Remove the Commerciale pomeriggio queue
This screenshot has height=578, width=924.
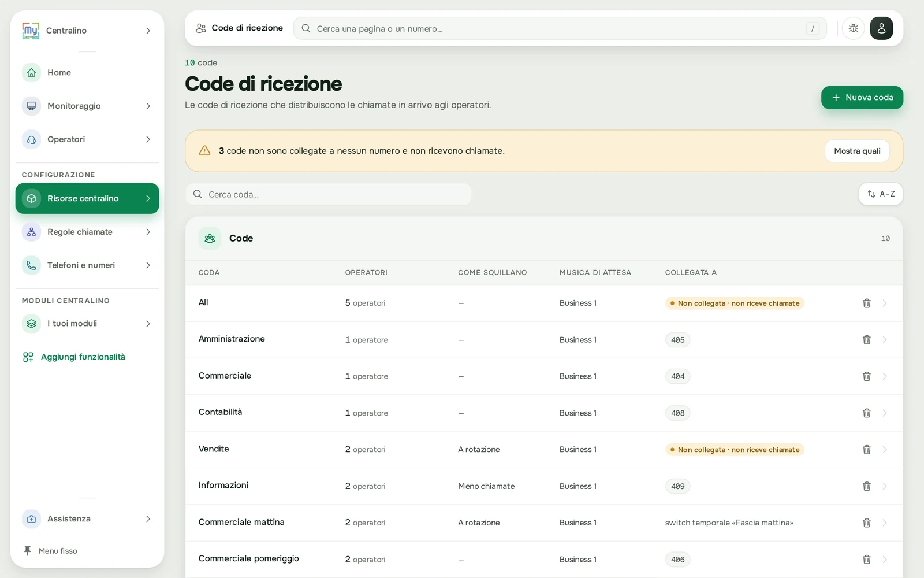[x=867, y=560]
